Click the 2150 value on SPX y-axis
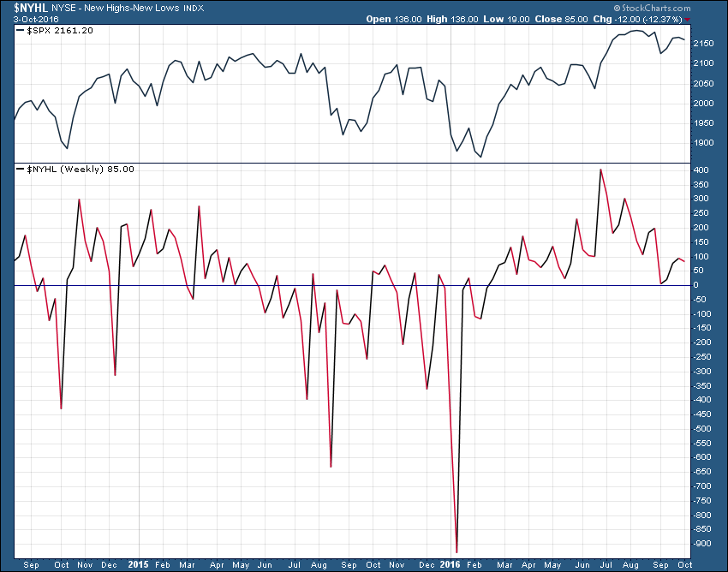Viewport: 728px width, 572px height. [x=702, y=43]
